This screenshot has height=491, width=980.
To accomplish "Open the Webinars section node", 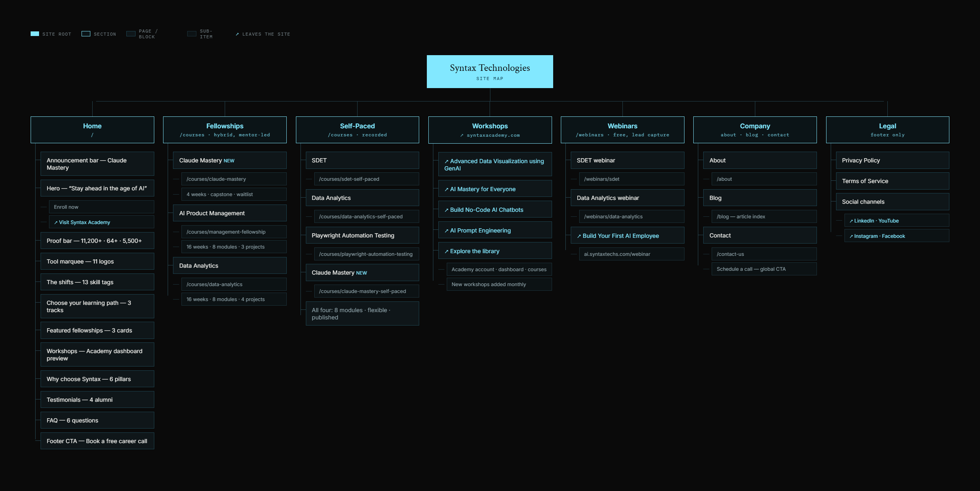I will point(622,130).
